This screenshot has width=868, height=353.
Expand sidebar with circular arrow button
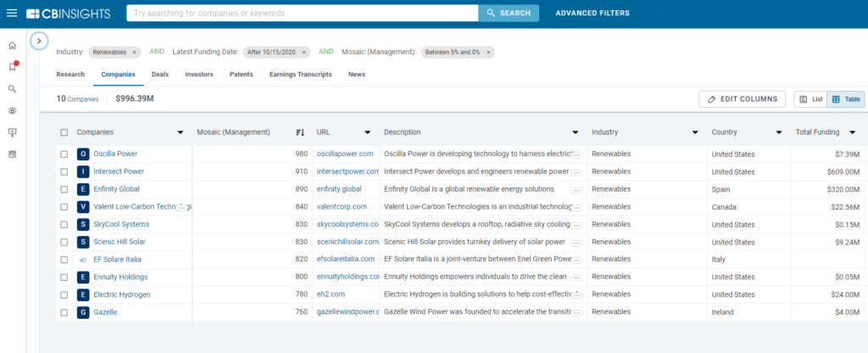pyautogui.click(x=39, y=41)
